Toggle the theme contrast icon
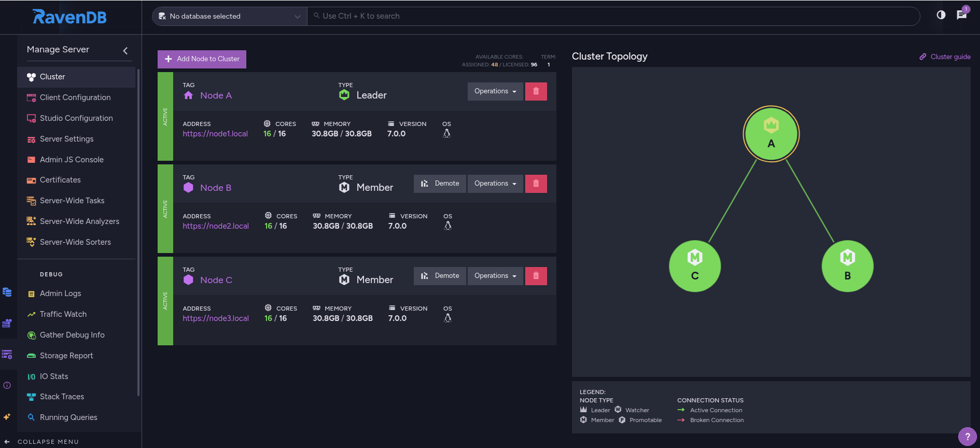 [x=941, y=15]
